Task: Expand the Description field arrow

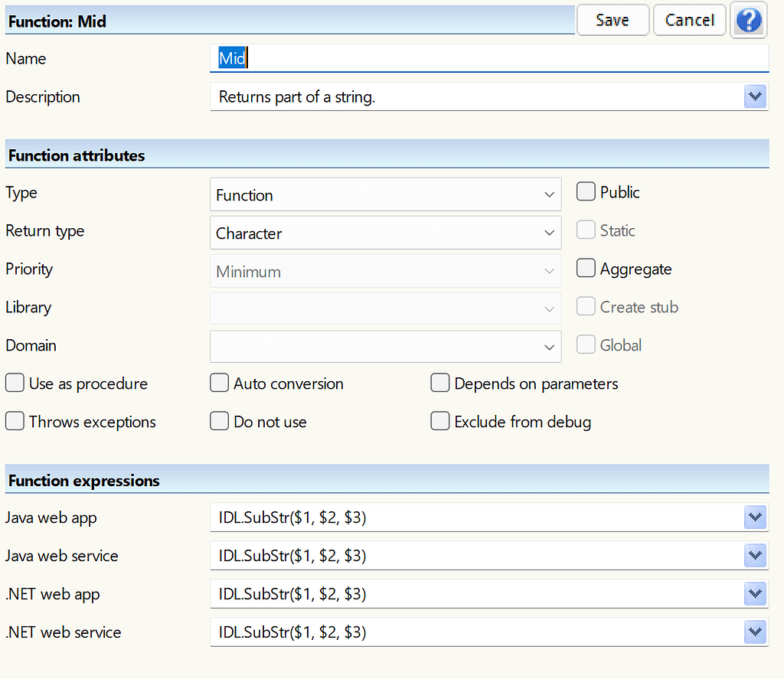Action: pyautogui.click(x=755, y=96)
